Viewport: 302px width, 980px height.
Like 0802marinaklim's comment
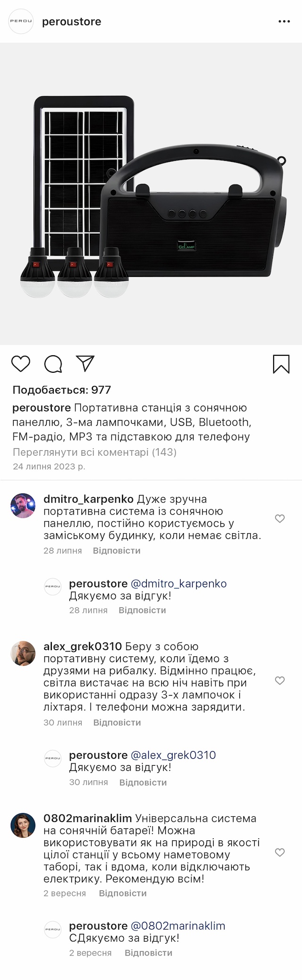280,852
